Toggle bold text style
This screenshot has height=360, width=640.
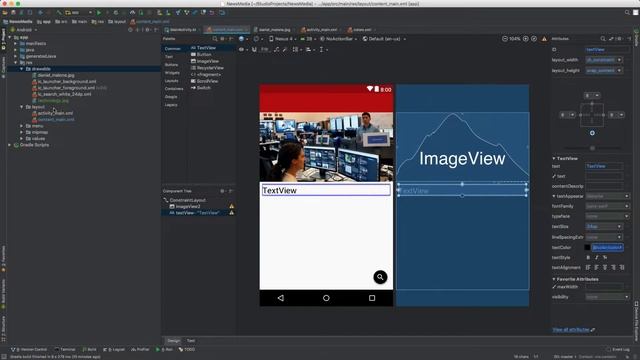(x=588, y=258)
